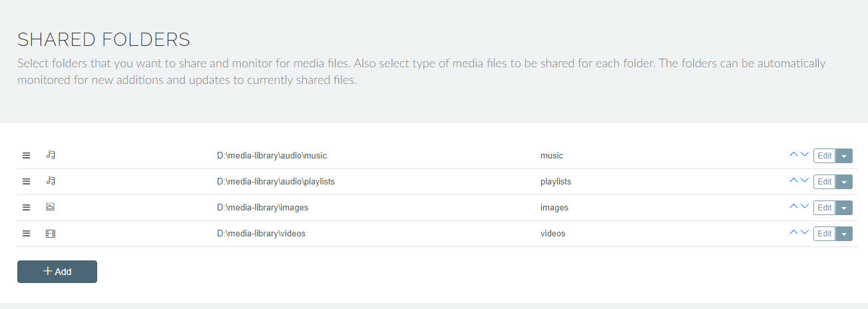This screenshot has width=868, height=309.
Task: Click the images folder name label
Action: [554, 207]
